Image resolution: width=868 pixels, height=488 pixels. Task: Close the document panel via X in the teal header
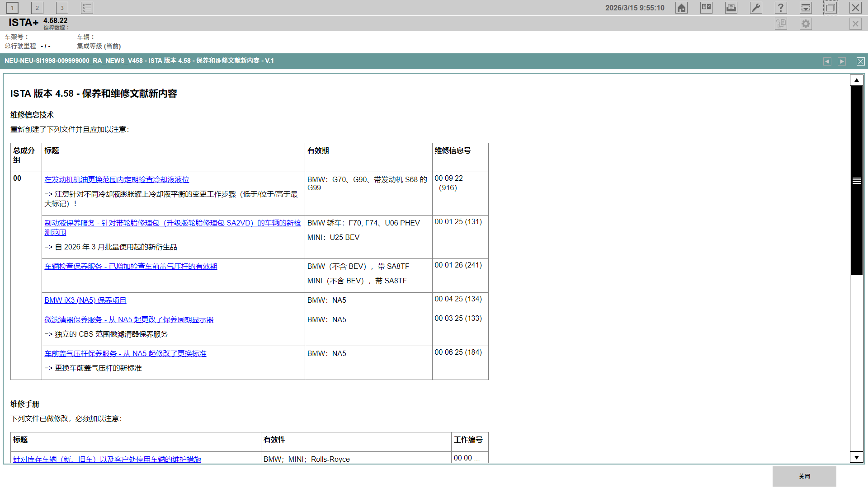click(x=860, y=61)
